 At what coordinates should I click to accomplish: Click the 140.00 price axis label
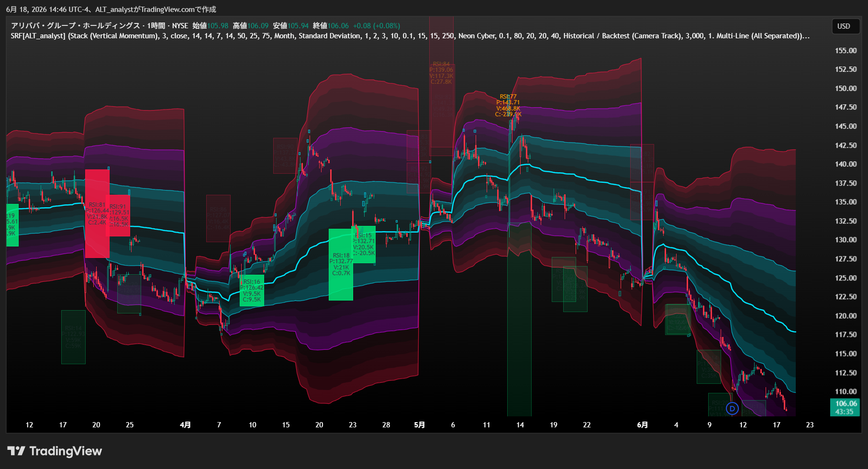[846, 164]
